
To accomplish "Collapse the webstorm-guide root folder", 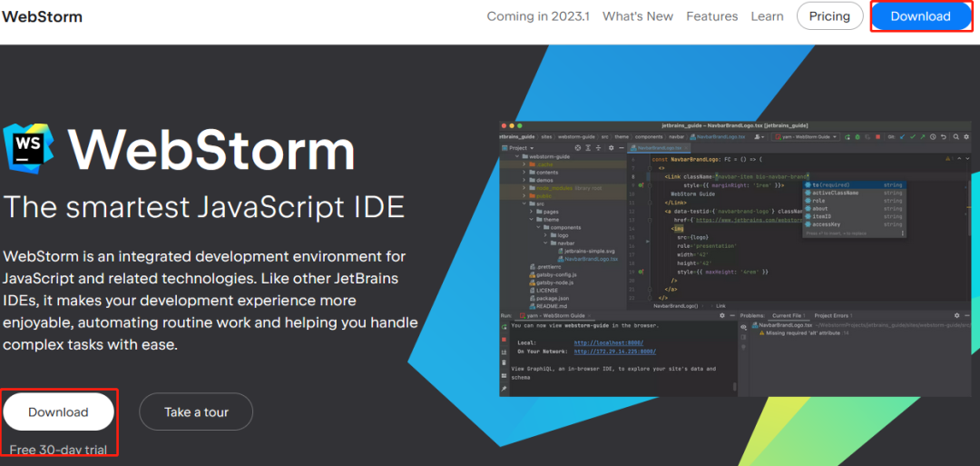I will coord(515,156).
